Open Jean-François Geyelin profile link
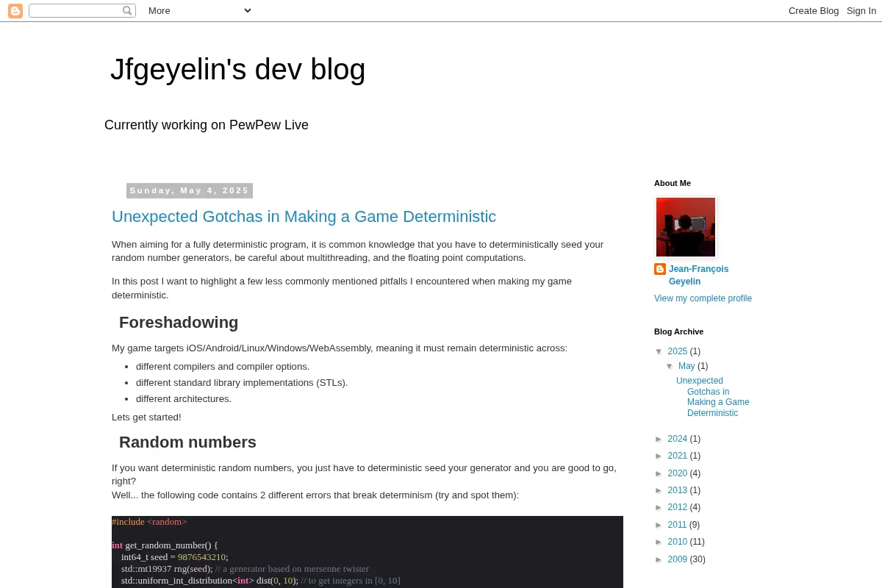The width and height of the screenshot is (882, 588). (x=698, y=275)
